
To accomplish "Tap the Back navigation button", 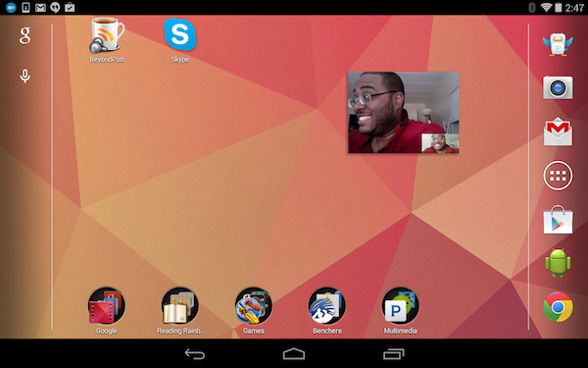I will (x=195, y=353).
